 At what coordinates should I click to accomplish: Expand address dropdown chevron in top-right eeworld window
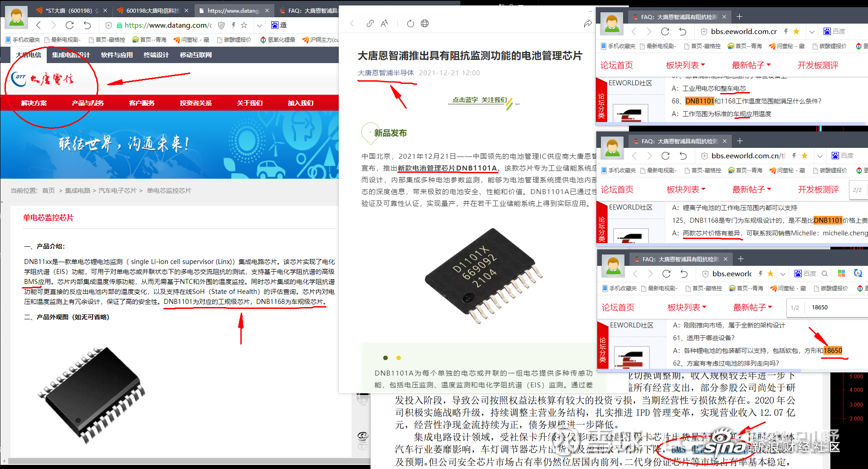pyautogui.click(x=812, y=31)
